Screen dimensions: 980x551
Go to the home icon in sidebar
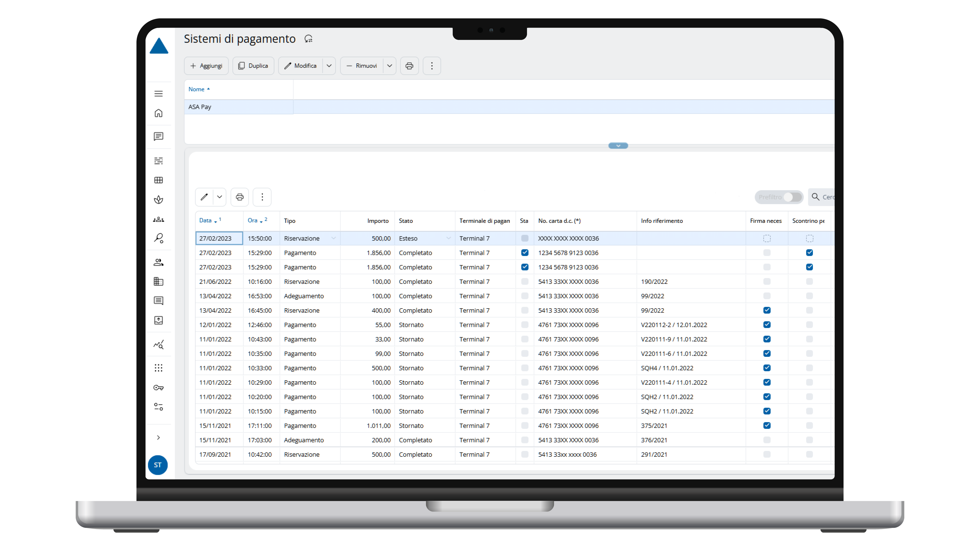[x=159, y=113]
